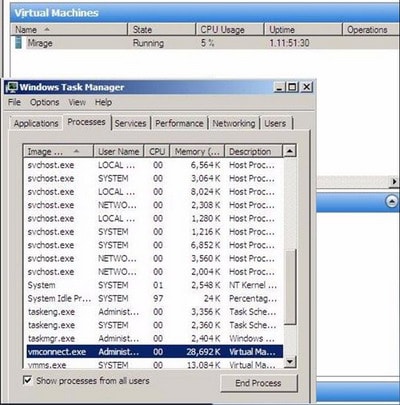Click the NT Kernel description cell
The width and height of the screenshot is (400, 405).
pyautogui.click(x=253, y=285)
